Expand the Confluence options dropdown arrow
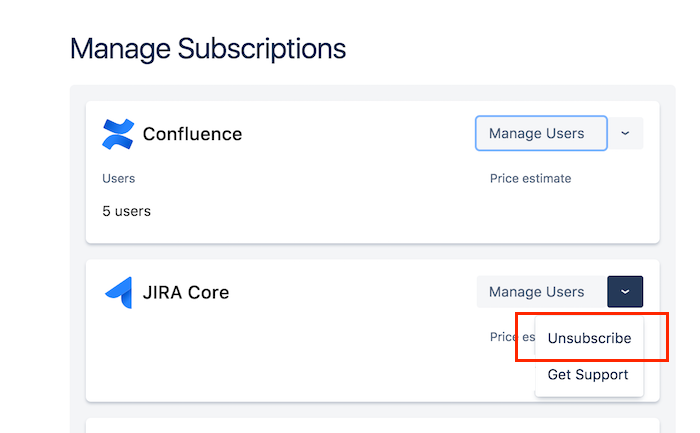The height and width of the screenshot is (433, 700). 625,133
